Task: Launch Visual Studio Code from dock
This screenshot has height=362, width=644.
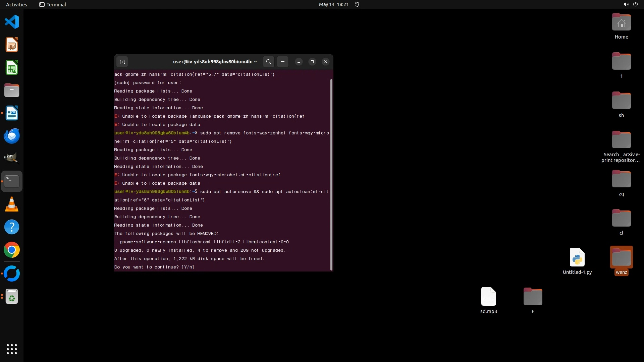Action: click(12, 22)
